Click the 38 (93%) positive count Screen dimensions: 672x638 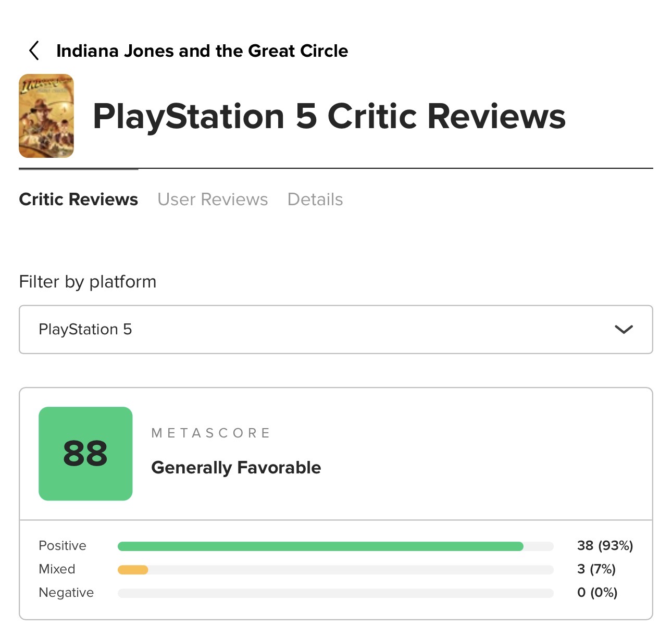click(x=605, y=546)
